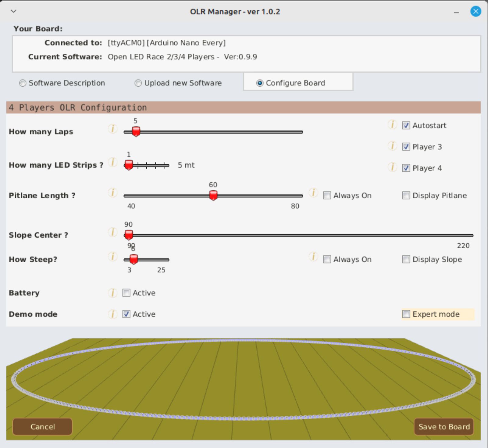The image size is (488, 448).
Task: Open info icon for Slope Center
Action: click(112, 232)
